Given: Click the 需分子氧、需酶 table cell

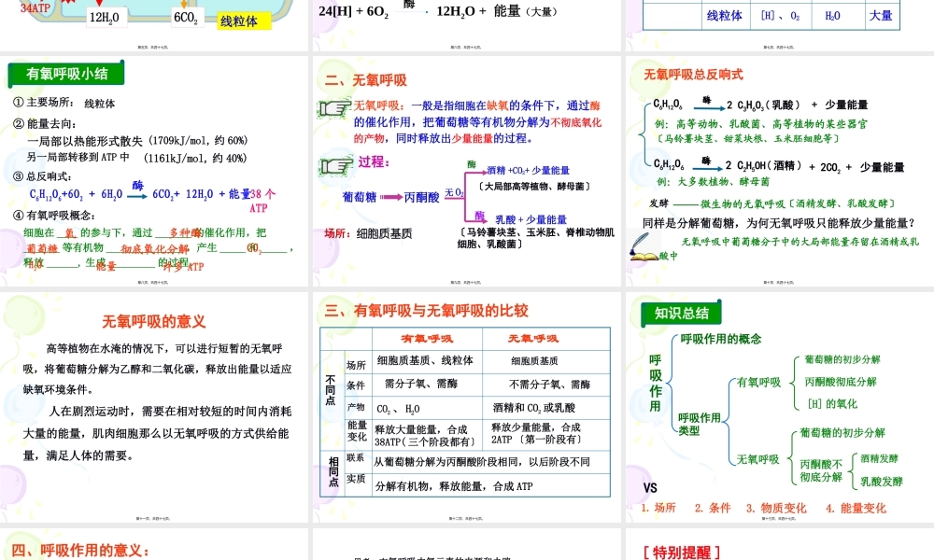Looking at the screenshot, I should point(421,385).
